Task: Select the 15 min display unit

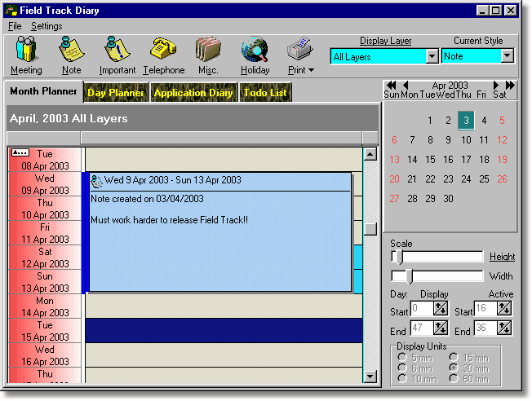Action: point(454,357)
